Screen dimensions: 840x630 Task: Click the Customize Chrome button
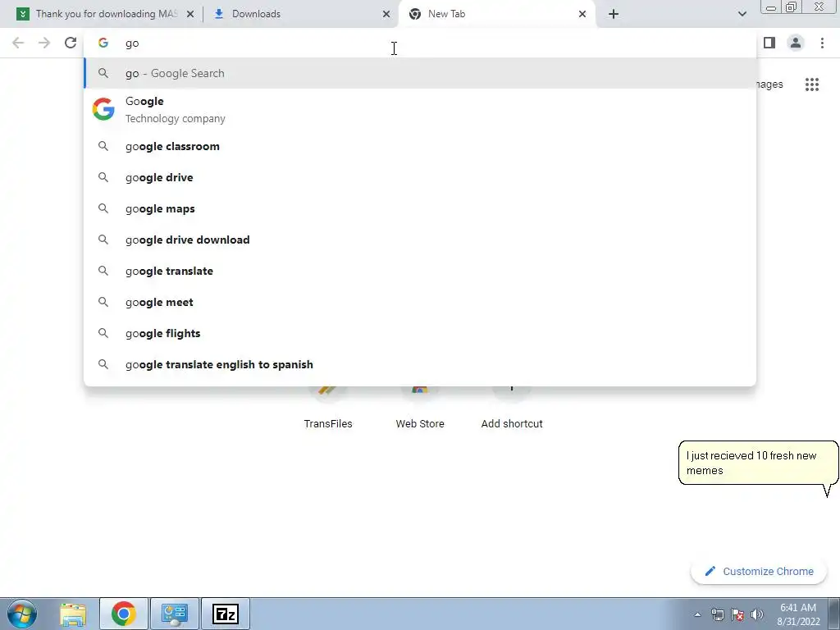coord(759,571)
